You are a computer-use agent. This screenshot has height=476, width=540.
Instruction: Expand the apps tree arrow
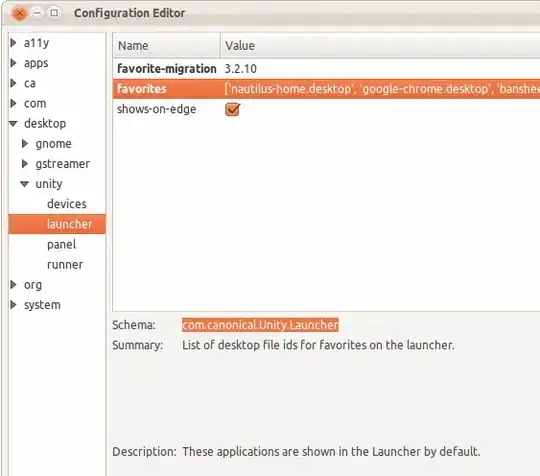13,63
